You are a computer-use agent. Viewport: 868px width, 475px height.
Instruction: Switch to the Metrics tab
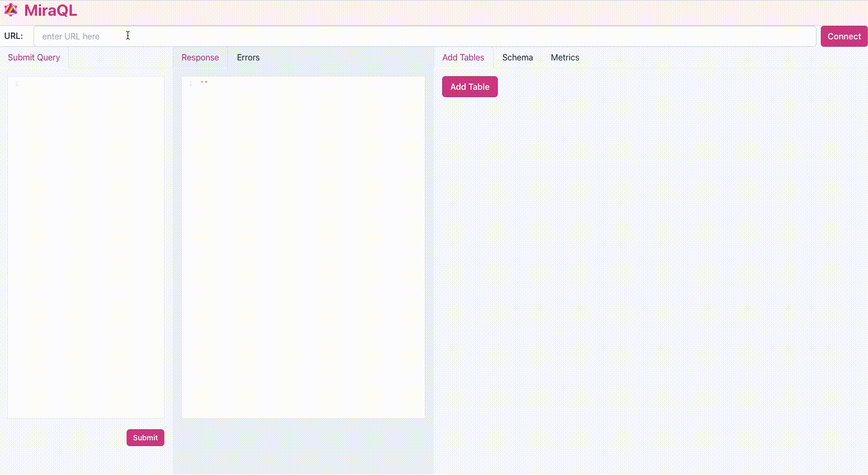pyautogui.click(x=565, y=57)
